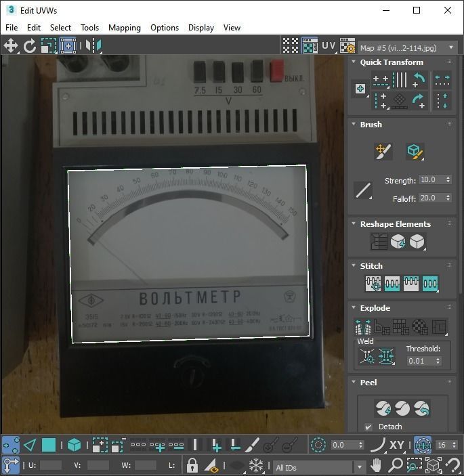Select the Move tool in top toolbar
This screenshot has width=464, height=476.
pos(11,46)
